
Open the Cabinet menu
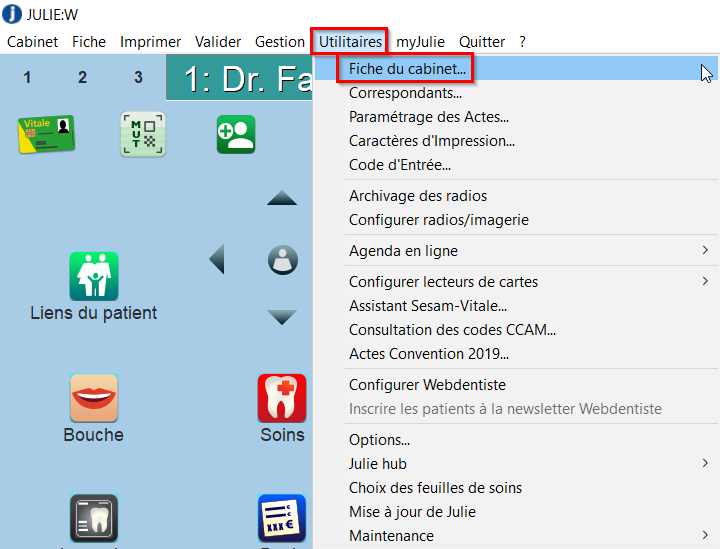33,42
